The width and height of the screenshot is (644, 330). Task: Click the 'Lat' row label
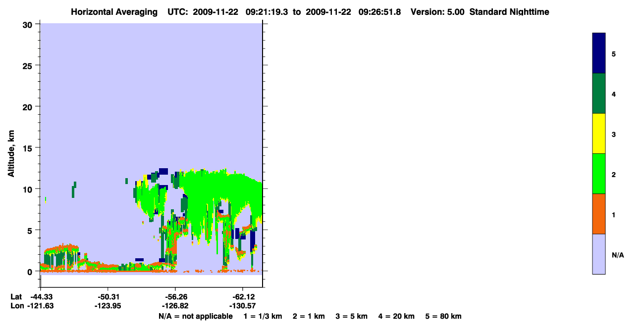[16, 296]
